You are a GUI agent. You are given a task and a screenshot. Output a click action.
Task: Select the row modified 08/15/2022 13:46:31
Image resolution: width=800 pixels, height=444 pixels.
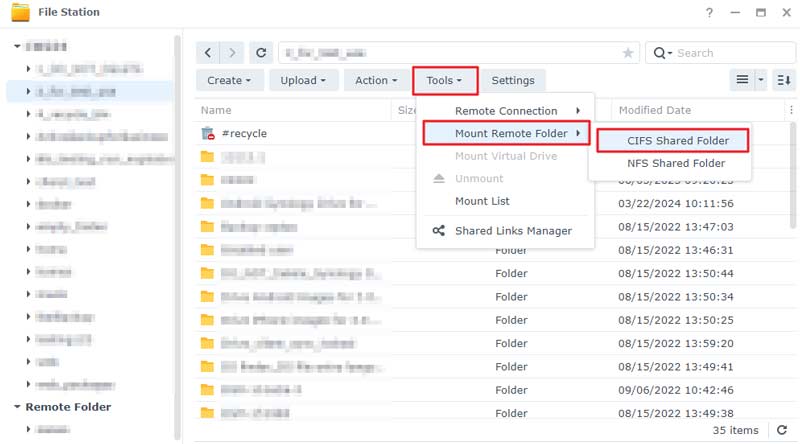492,250
